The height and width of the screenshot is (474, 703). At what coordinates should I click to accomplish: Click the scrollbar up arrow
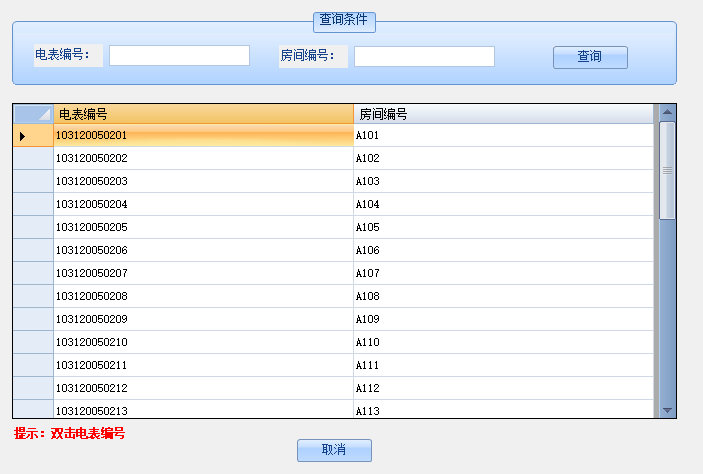[667, 112]
